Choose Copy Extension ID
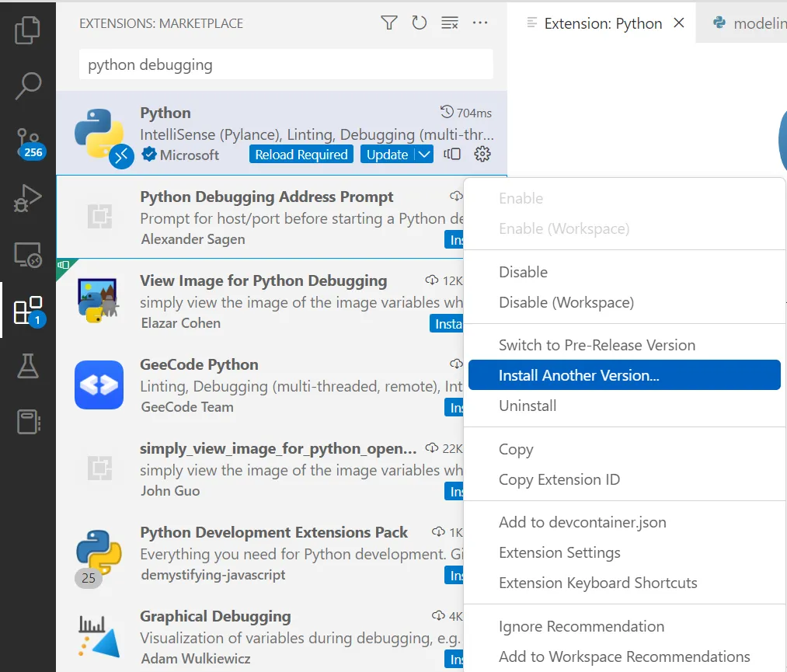Image resolution: width=787 pixels, height=672 pixels. 625,479
